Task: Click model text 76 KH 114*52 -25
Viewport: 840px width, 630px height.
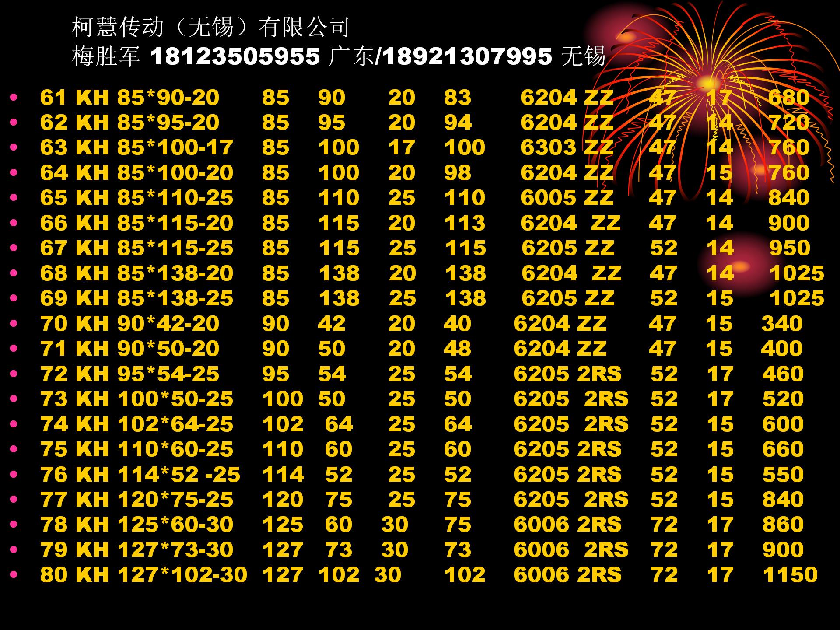Action: (x=140, y=475)
